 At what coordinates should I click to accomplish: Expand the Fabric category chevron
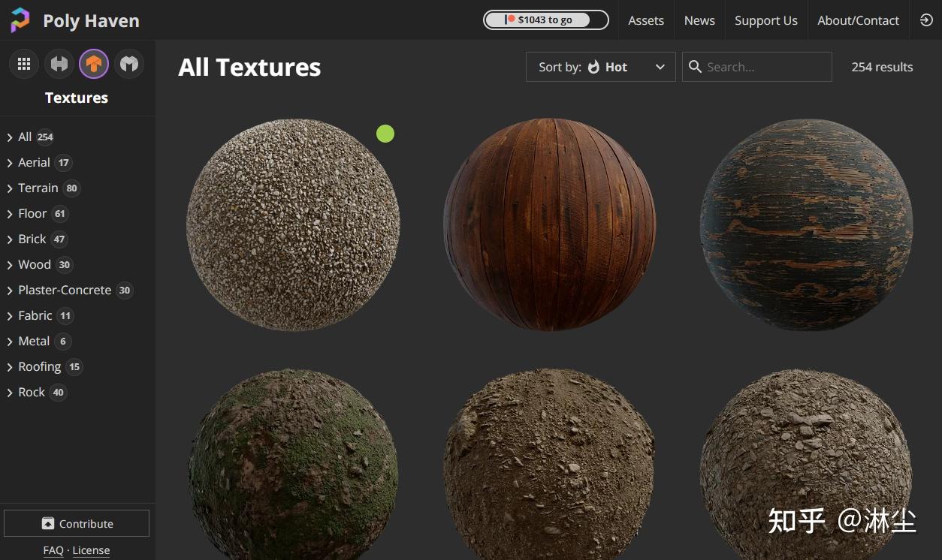click(x=10, y=316)
